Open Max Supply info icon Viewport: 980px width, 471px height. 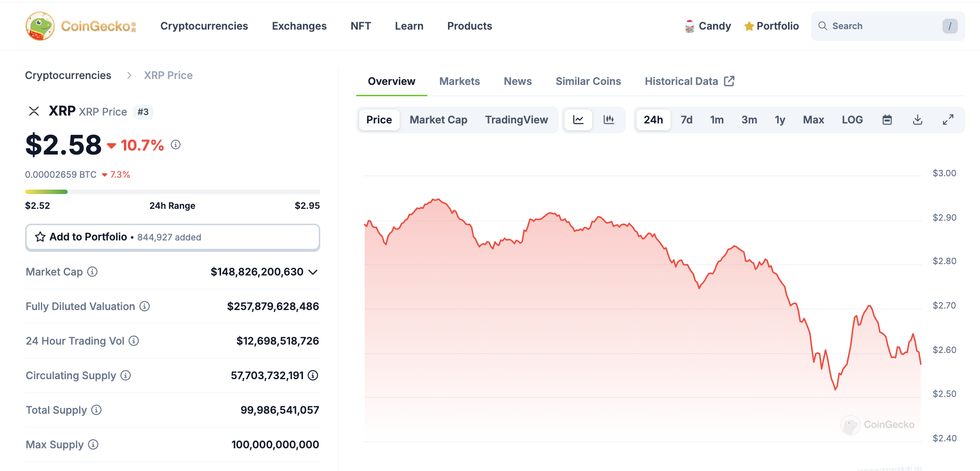click(x=93, y=444)
